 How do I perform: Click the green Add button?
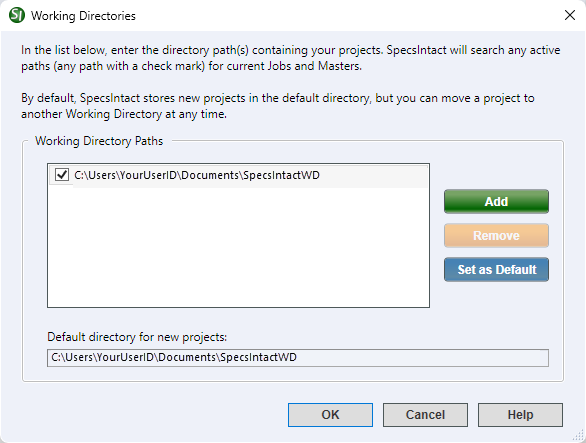coord(496,201)
